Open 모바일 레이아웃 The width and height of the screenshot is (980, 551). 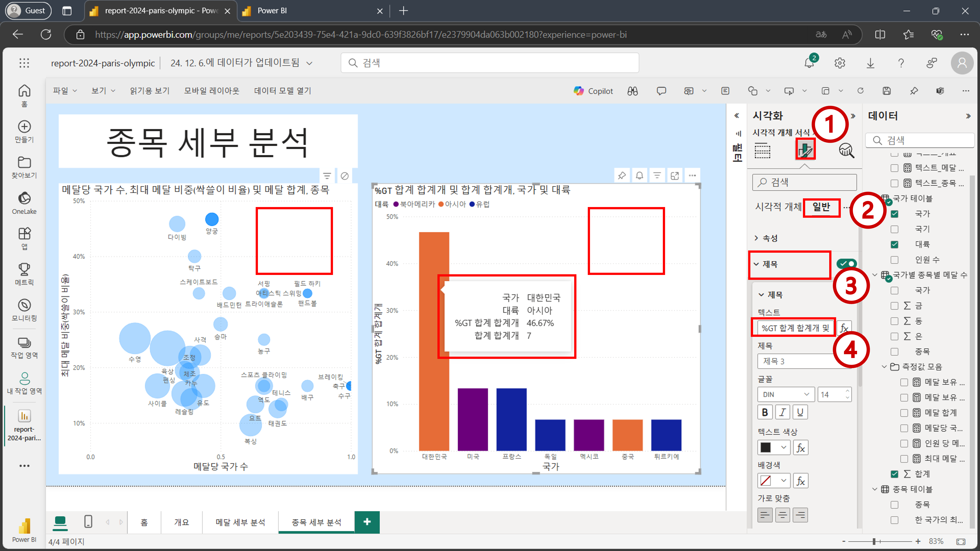click(x=212, y=91)
